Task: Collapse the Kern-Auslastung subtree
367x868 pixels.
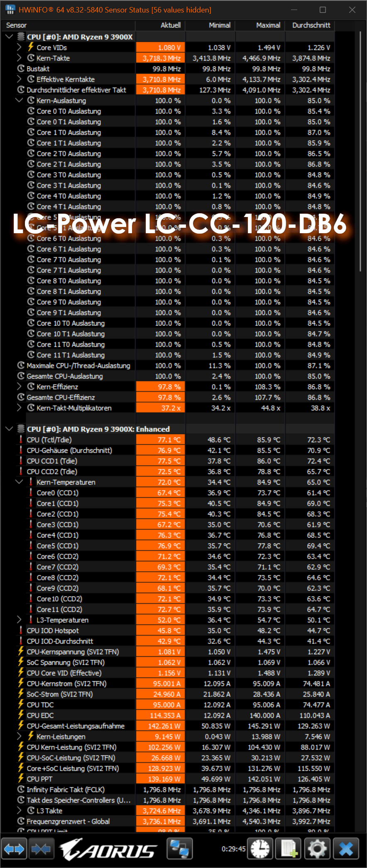Action: pyautogui.click(x=19, y=101)
